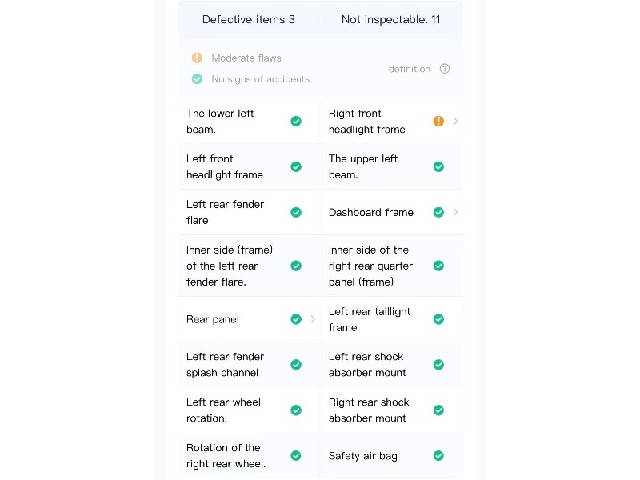Expand Rear panel details chevron

pos(313,319)
